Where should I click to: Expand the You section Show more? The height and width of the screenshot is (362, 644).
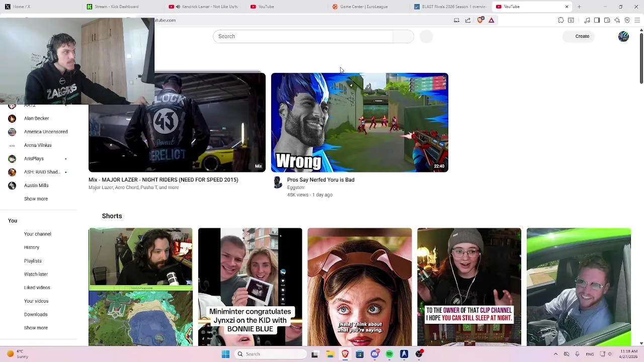[x=36, y=328]
